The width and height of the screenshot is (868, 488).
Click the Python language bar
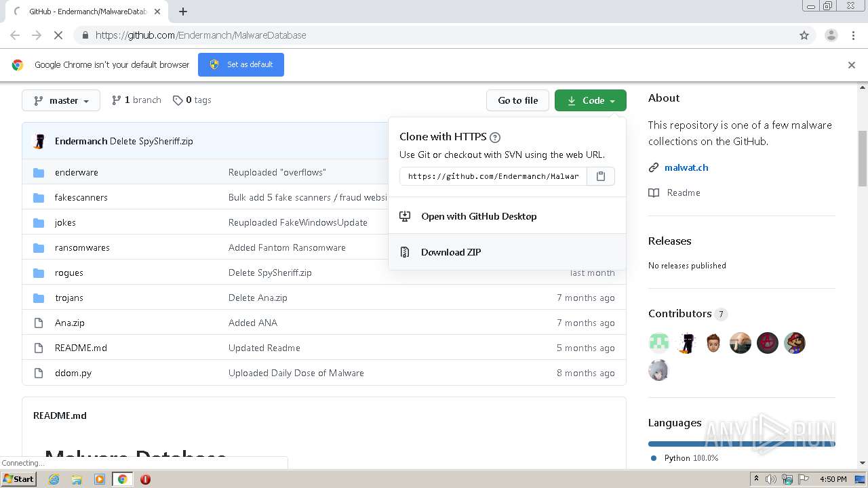pos(741,444)
